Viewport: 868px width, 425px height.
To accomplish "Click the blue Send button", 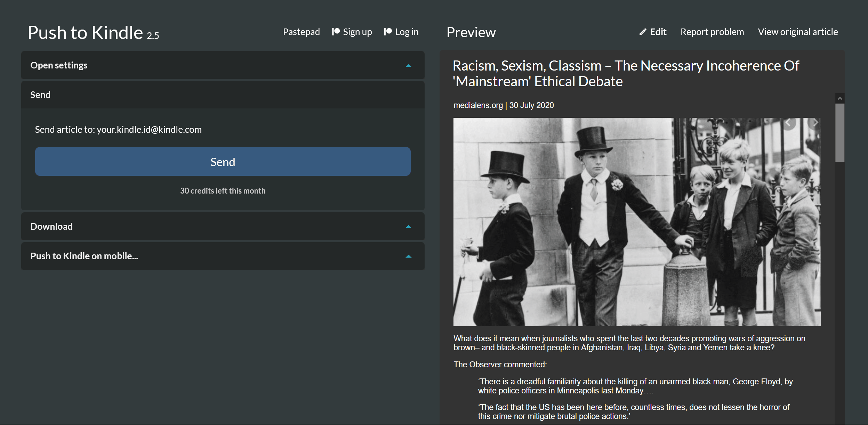I will coord(223,162).
